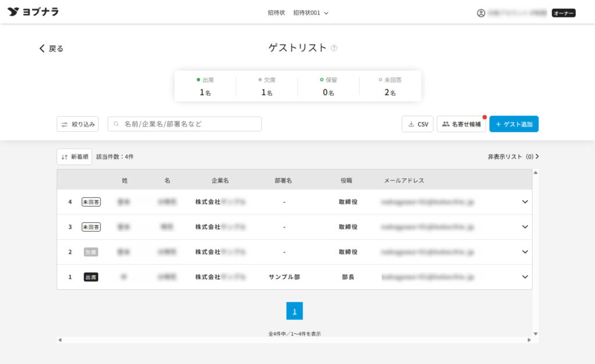Select the 出席 attendance summary
The width and height of the screenshot is (595, 364).
tap(205, 86)
